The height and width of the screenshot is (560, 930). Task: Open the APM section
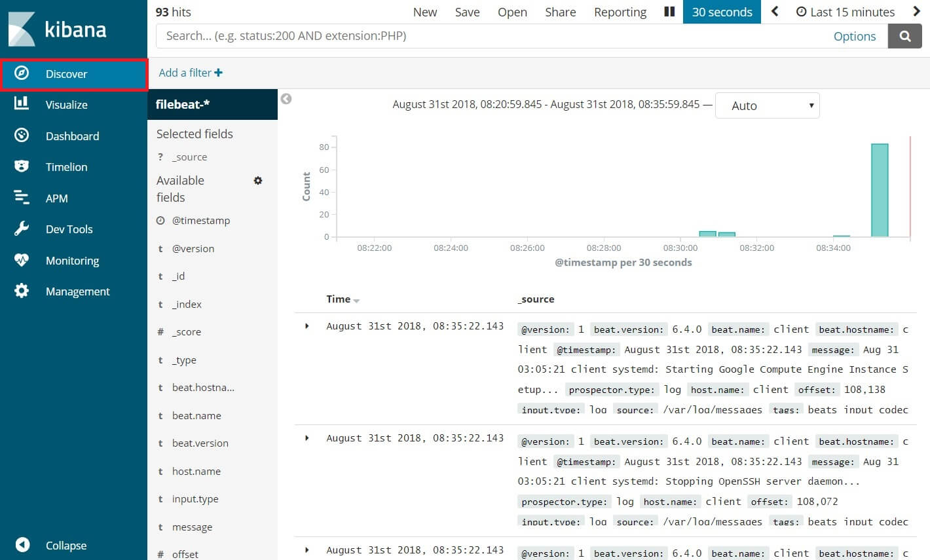pyautogui.click(x=57, y=198)
